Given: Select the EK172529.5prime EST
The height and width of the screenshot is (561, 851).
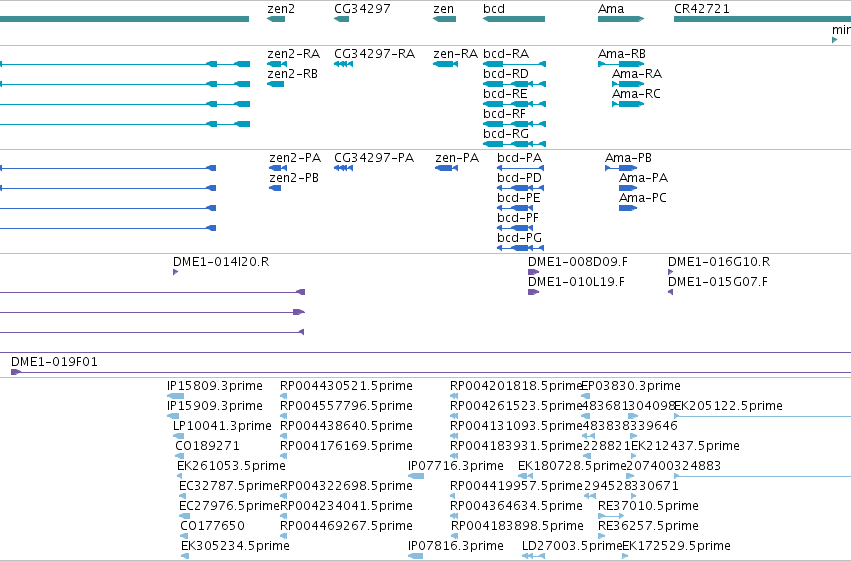Looking at the screenshot, I should click(x=625, y=556).
